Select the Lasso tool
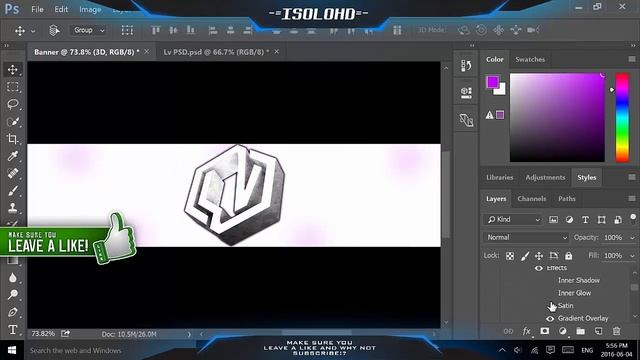 [x=13, y=104]
